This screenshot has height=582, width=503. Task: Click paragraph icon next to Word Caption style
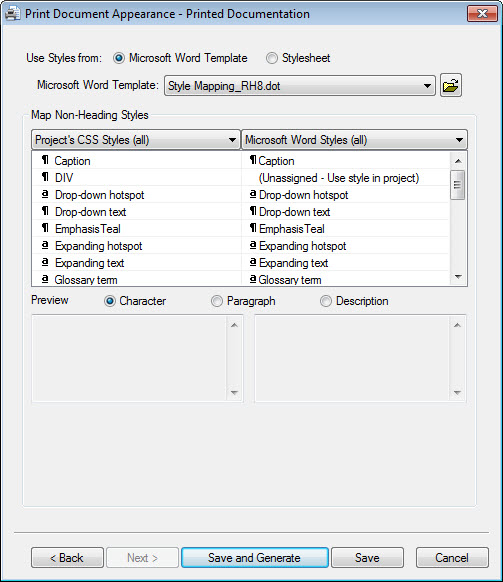[253, 160]
